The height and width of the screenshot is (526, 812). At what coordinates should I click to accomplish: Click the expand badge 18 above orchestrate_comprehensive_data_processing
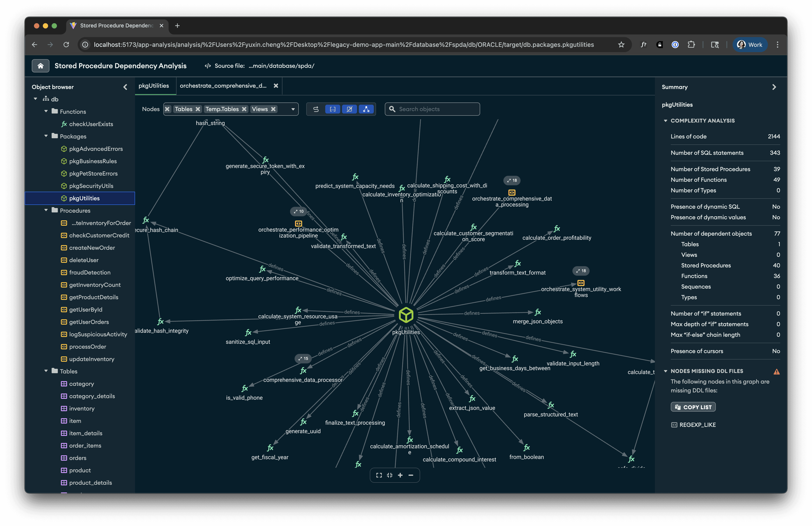512,180
